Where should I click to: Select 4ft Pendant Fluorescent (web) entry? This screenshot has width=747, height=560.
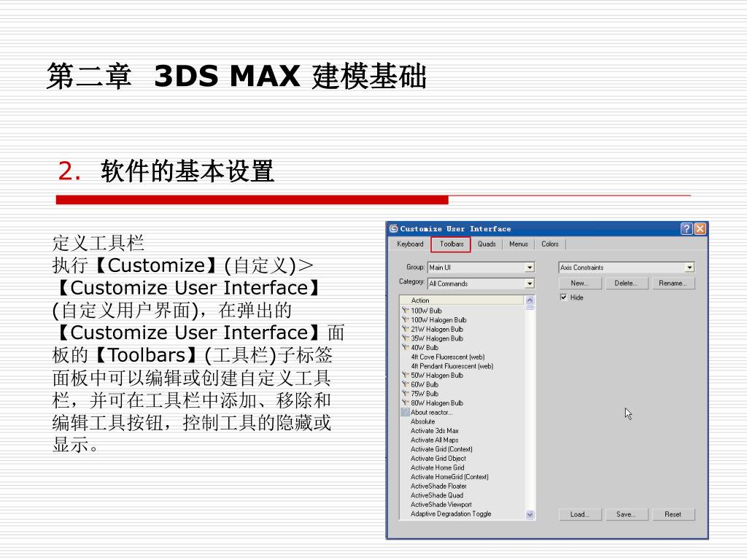[452, 366]
